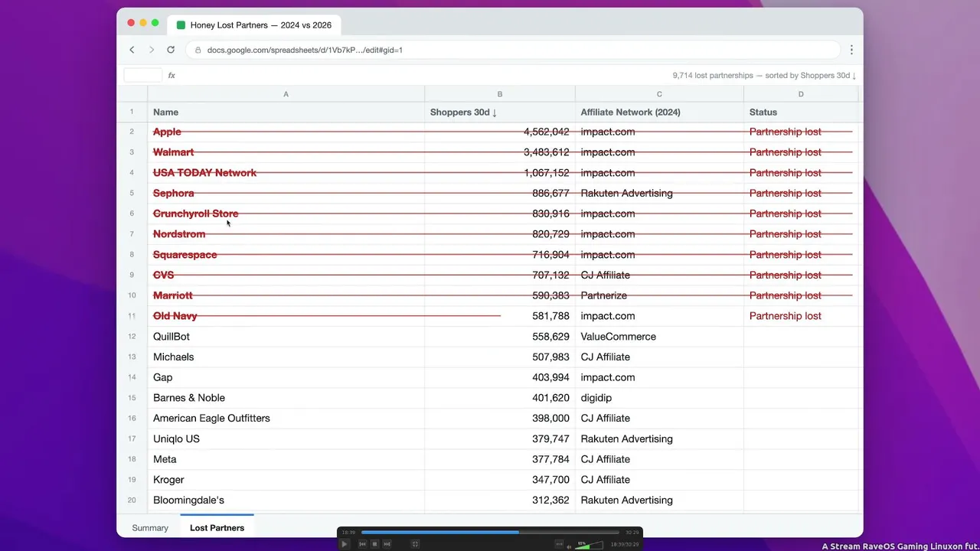
Task: Skip to previous track in the video player
Action: (x=363, y=544)
